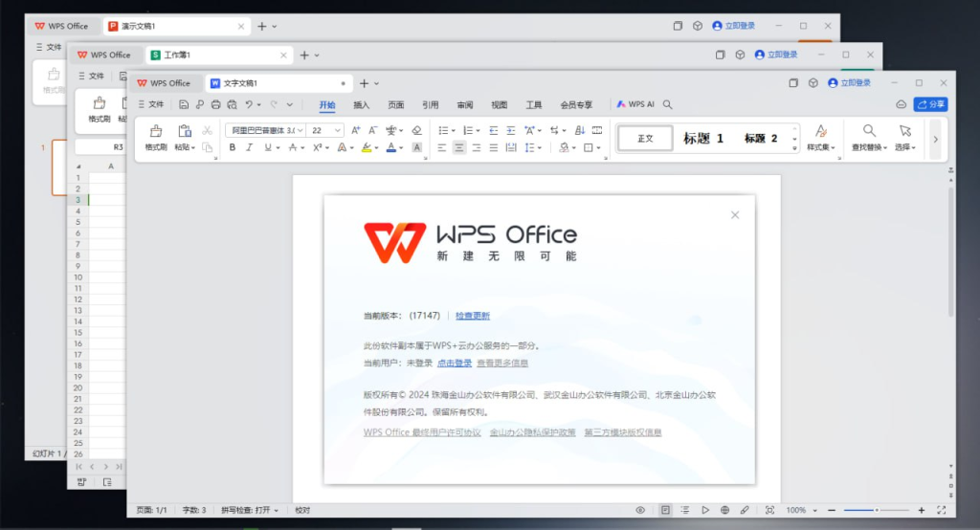The width and height of the screenshot is (980, 530).
Task: Decrease font size with the A- icon
Action: pyautogui.click(x=372, y=130)
